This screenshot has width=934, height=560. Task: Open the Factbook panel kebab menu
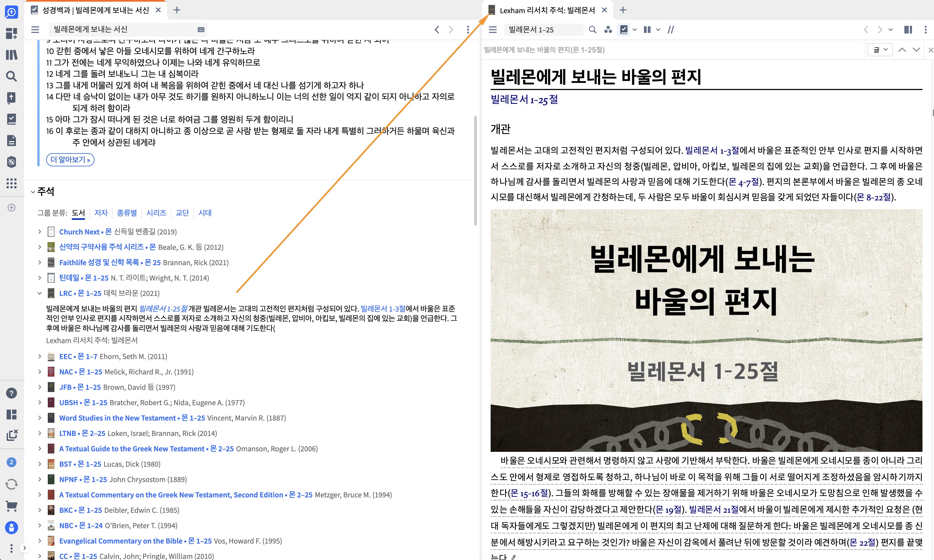click(x=468, y=29)
